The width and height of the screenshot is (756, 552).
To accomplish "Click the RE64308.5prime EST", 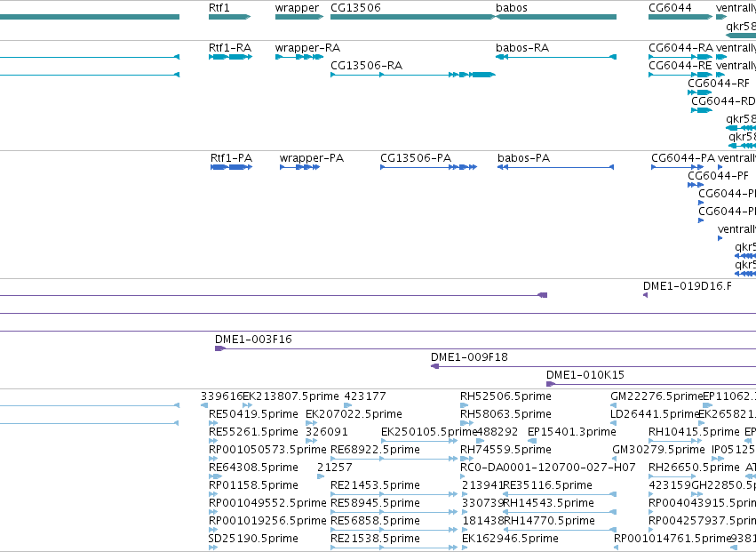I will [216, 477].
